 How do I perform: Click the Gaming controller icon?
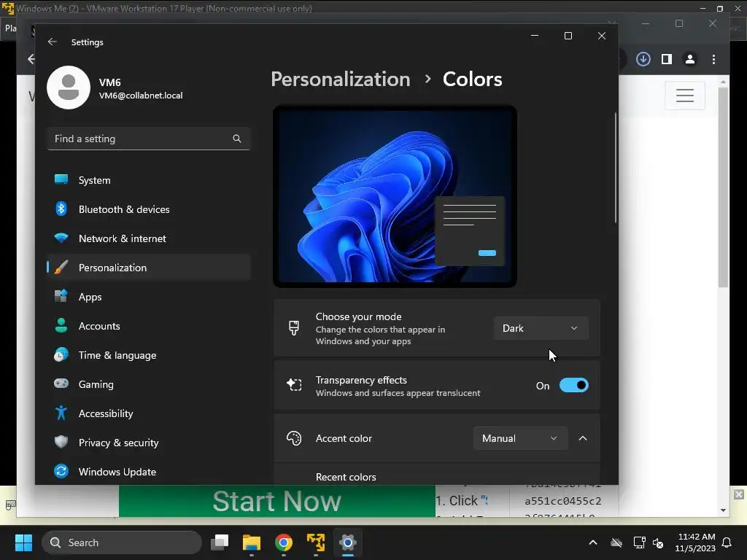(x=61, y=384)
